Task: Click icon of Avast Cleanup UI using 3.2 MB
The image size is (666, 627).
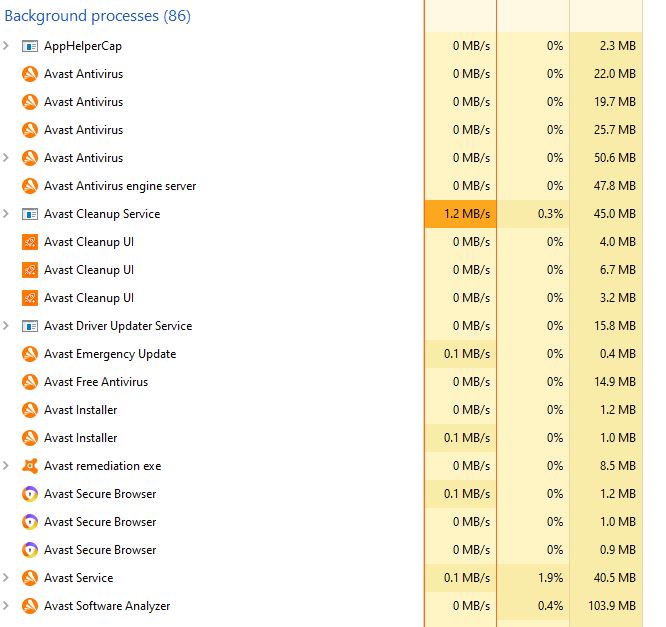Action: pyautogui.click(x=30, y=298)
